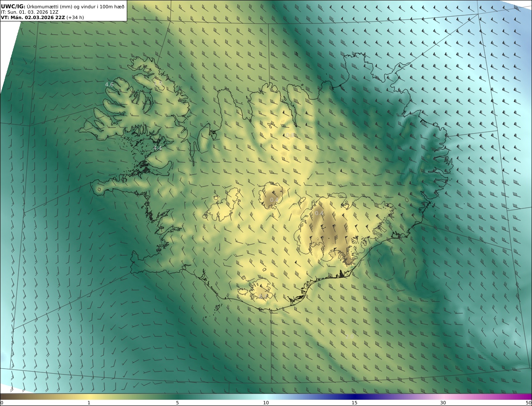Click the colorbar tick label '15'

[355, 403]
